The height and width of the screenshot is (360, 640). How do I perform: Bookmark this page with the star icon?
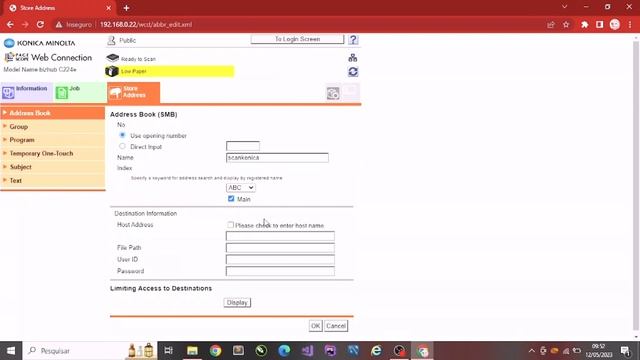pyautogui.click(x=566, y=24)
